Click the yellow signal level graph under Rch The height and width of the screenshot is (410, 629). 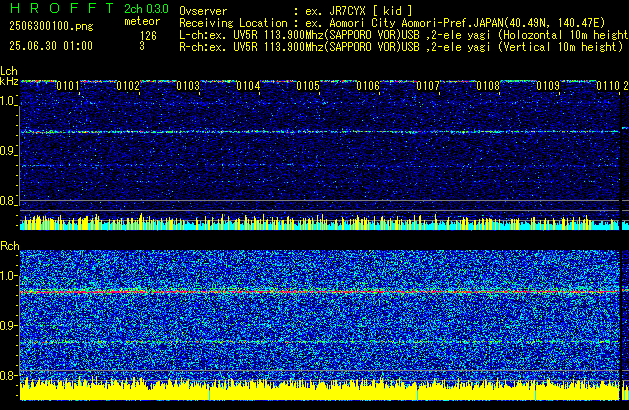click(320, 389)
